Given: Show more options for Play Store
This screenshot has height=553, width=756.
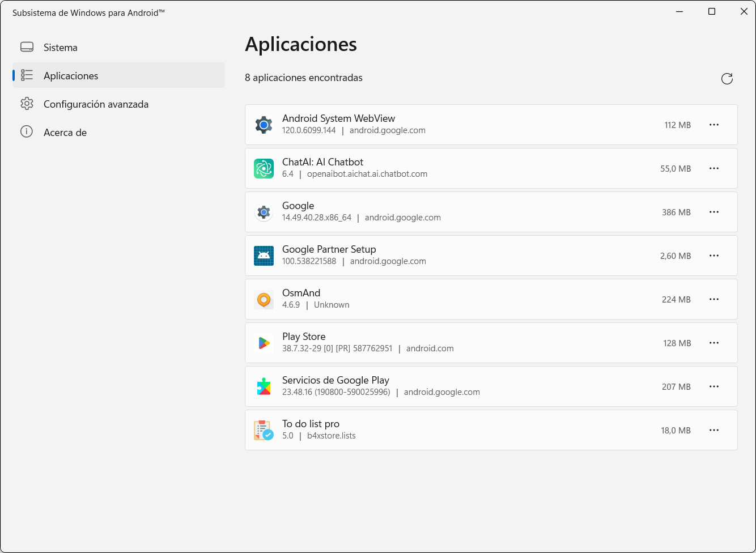Looking at the screenshot, I should pos(714,343).
